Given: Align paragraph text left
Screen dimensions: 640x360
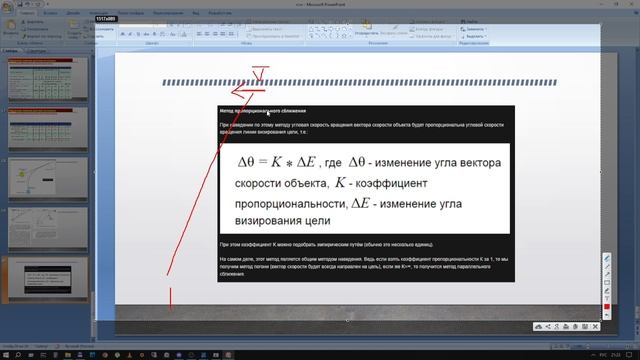Looking at the screenshot, I should click(199, 34).
